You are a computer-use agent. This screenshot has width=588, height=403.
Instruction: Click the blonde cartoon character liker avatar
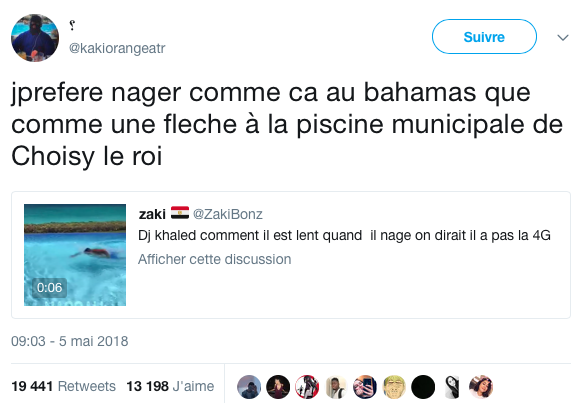(x=394, y=387)
